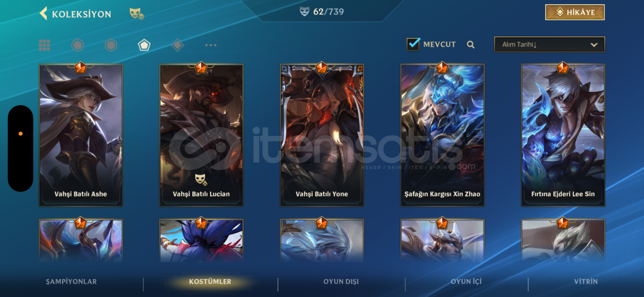Select the highlighted pentagon rarity filter
Viewport: 644px width, 297px height.
pos(144,45)
